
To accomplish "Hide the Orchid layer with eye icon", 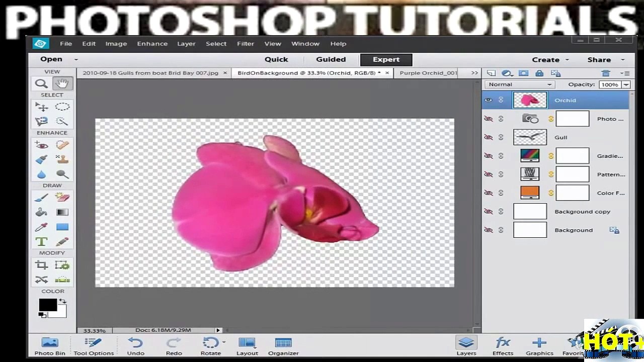I will (488, 100).
